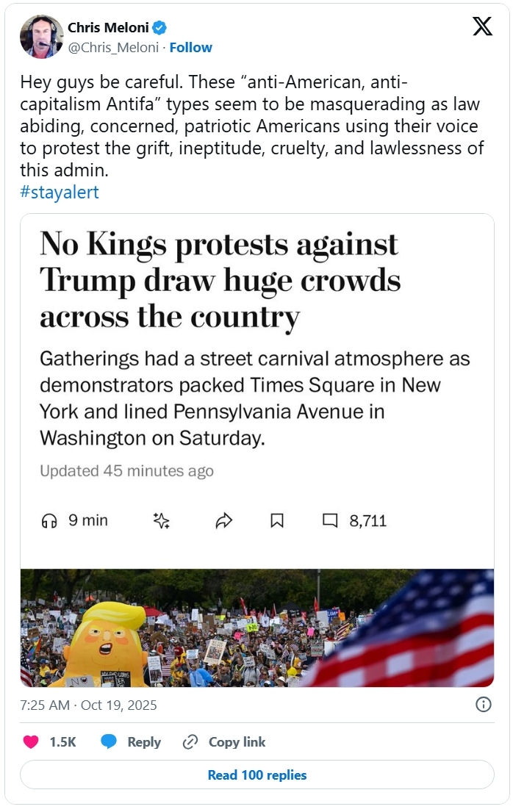This screenshot has width=513, height=812.
Task: Open the protest crowd photo
Action: (x=256, y=628)
